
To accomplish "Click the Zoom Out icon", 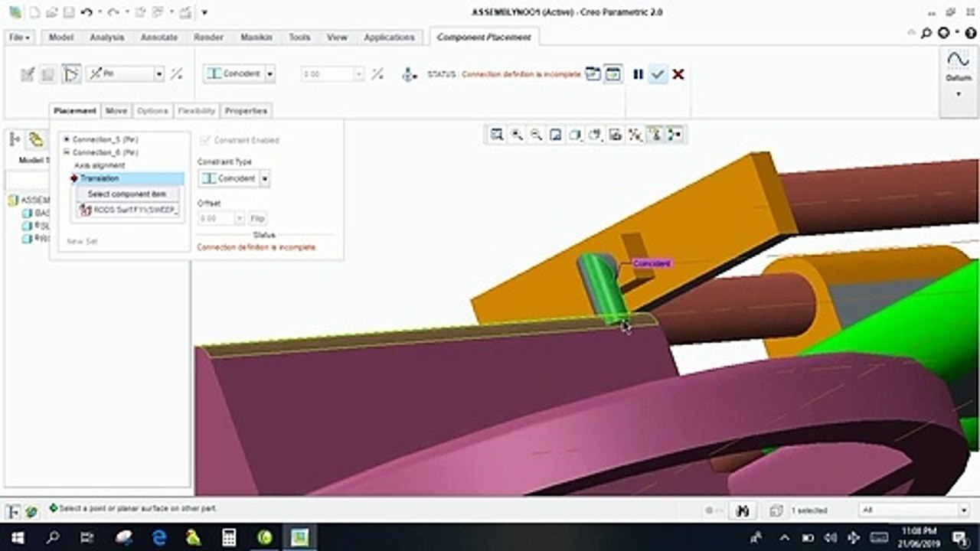I will 537,135.
